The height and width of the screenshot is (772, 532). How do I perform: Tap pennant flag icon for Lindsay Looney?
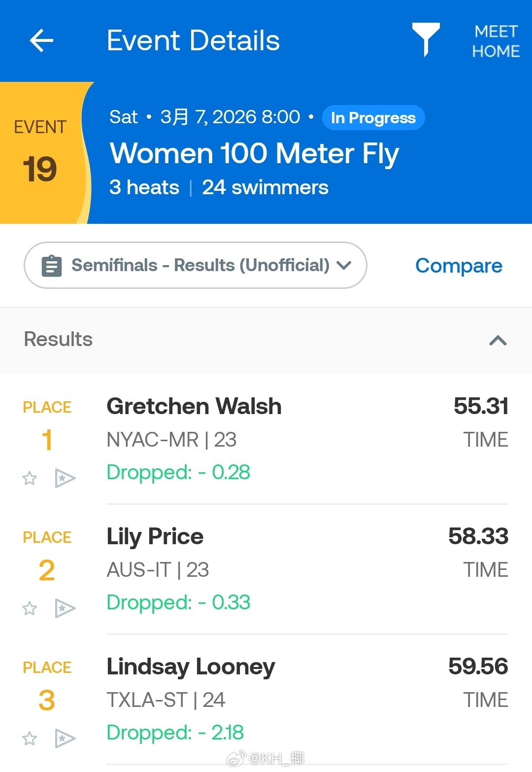(x=65, y=738)
